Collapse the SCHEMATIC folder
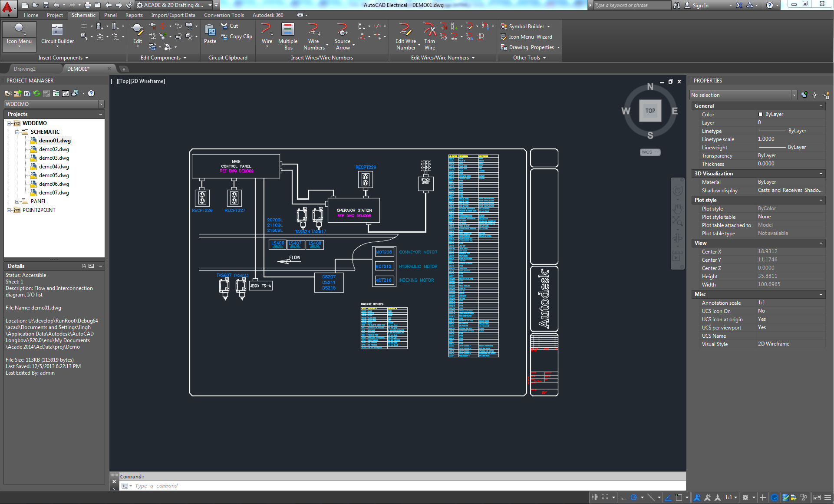The height and width of the screenshot is (504, 834). (17, 132)
